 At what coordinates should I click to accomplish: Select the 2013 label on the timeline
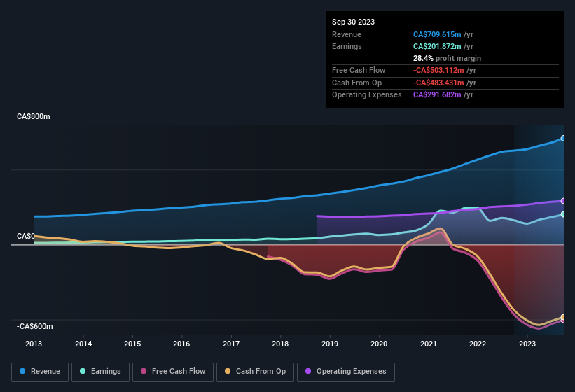click(34, 344)
